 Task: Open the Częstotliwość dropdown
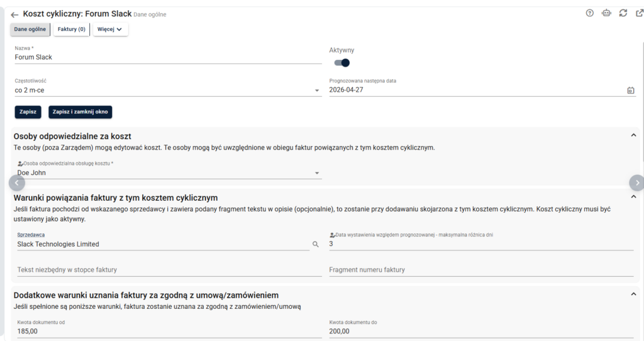167,91
